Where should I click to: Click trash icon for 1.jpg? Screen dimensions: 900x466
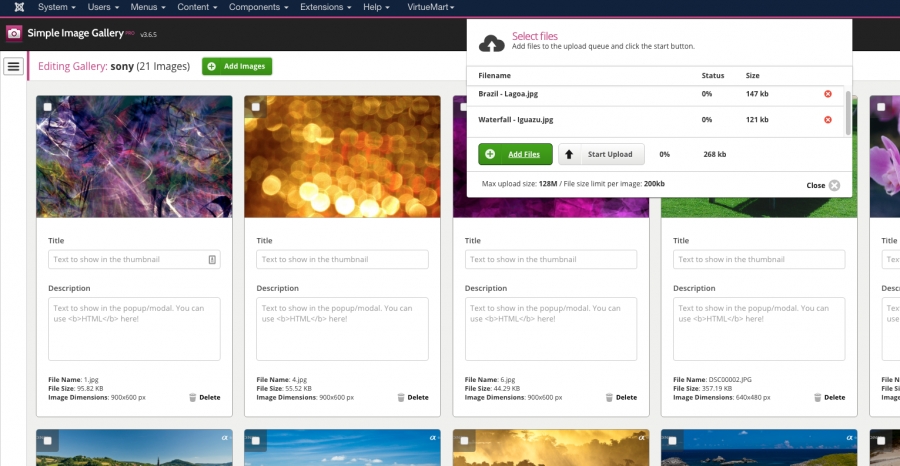[x=193, y=397]
